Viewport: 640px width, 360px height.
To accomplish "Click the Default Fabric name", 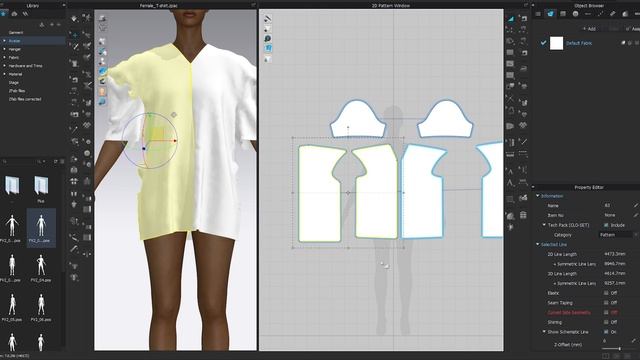I will coord(579,43).
